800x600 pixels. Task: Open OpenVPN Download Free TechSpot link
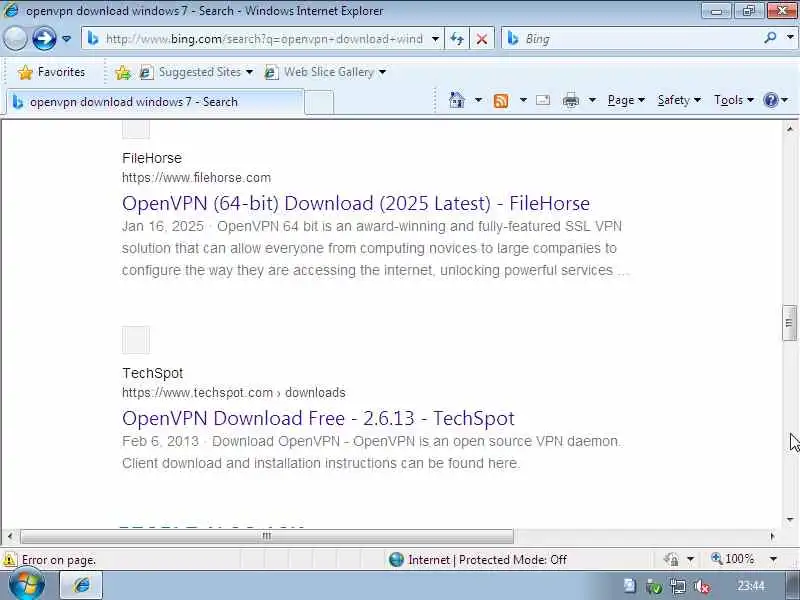(x=318, y=418)
